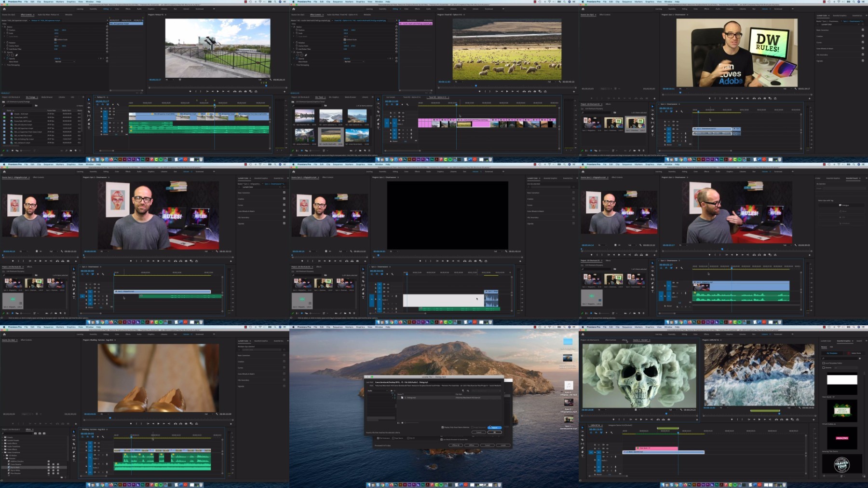The width and height of the screenshot is (868, 488).
Task: Open timeline wrench settings in skatepark timeline
Action: point(118,104)
